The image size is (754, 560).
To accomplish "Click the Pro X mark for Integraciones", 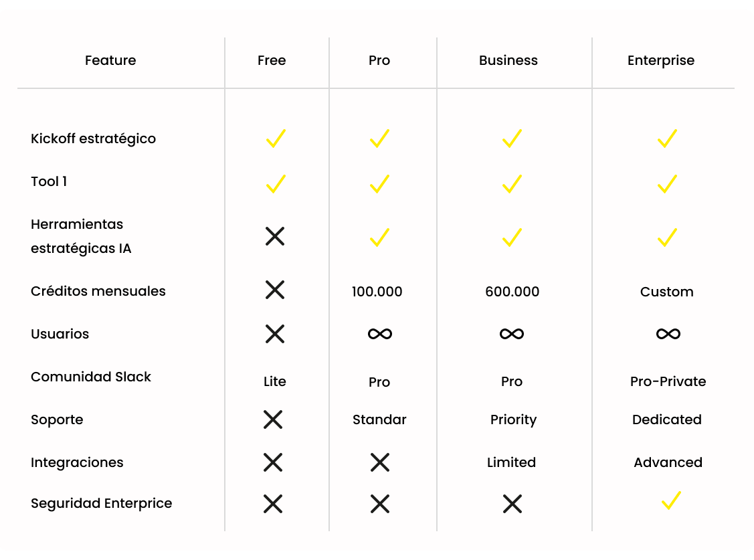I will pos(379,462).
